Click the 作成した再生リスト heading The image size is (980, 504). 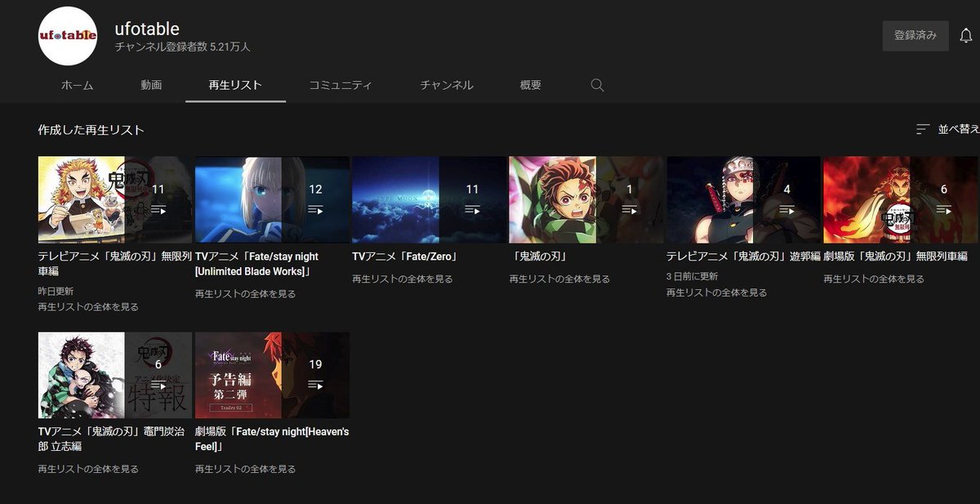point(91,130)
